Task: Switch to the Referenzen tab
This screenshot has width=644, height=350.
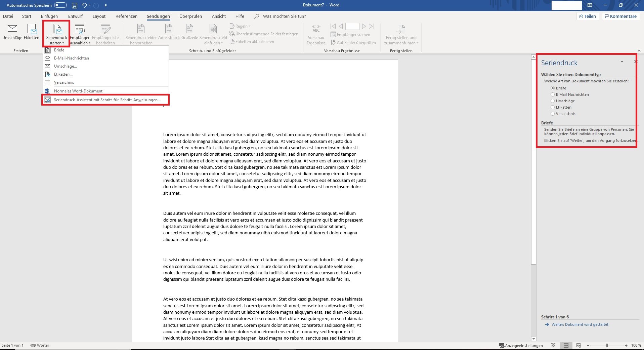Action: pos(126,16)
